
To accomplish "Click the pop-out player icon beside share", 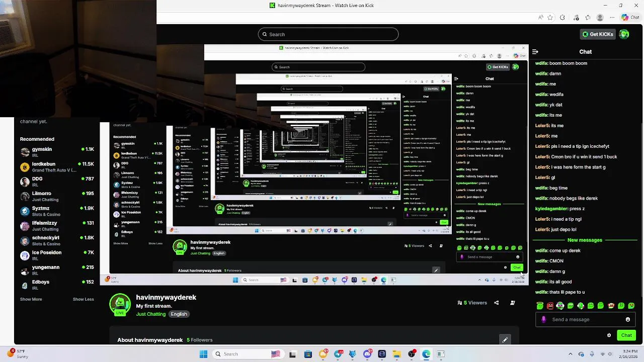I will pyautogui.click(x=512, y=303).
